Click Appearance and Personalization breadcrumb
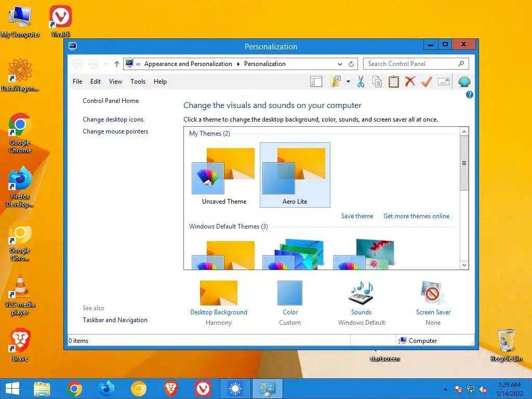 click(188, 64)
